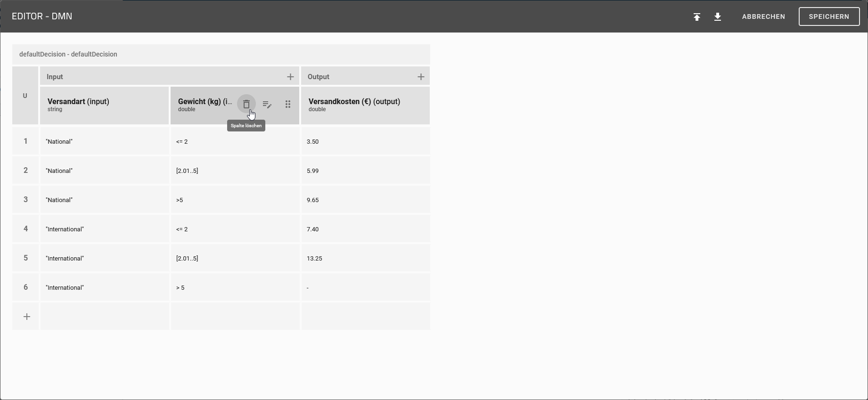Select the Versandart (input) column header
Screen dimensions: 868x400
pyautogui.click(x=104, y=105)
